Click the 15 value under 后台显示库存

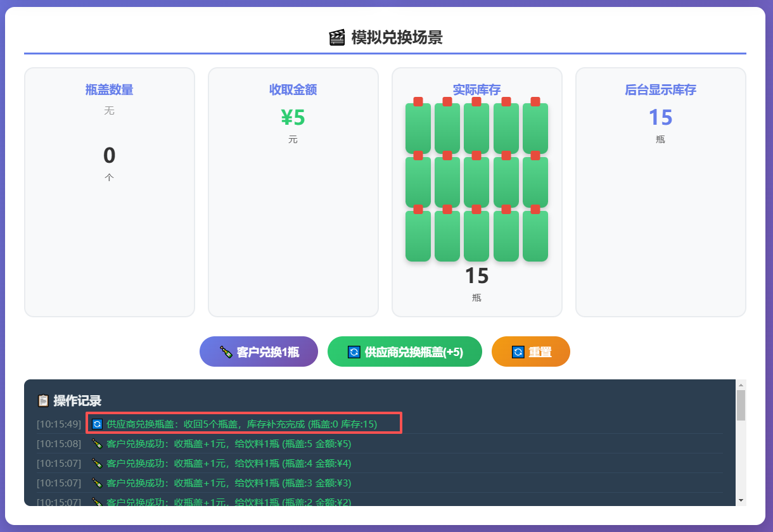[x=660, y=118]
